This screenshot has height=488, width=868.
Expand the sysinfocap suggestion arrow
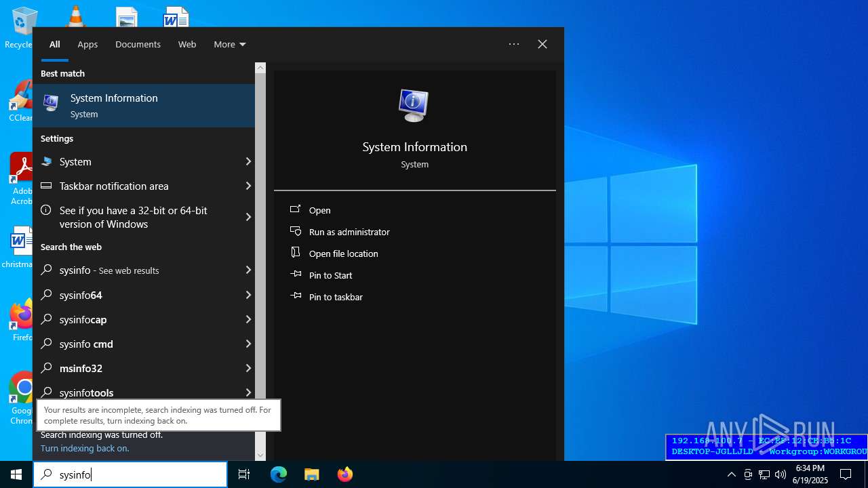coord(248,319)
